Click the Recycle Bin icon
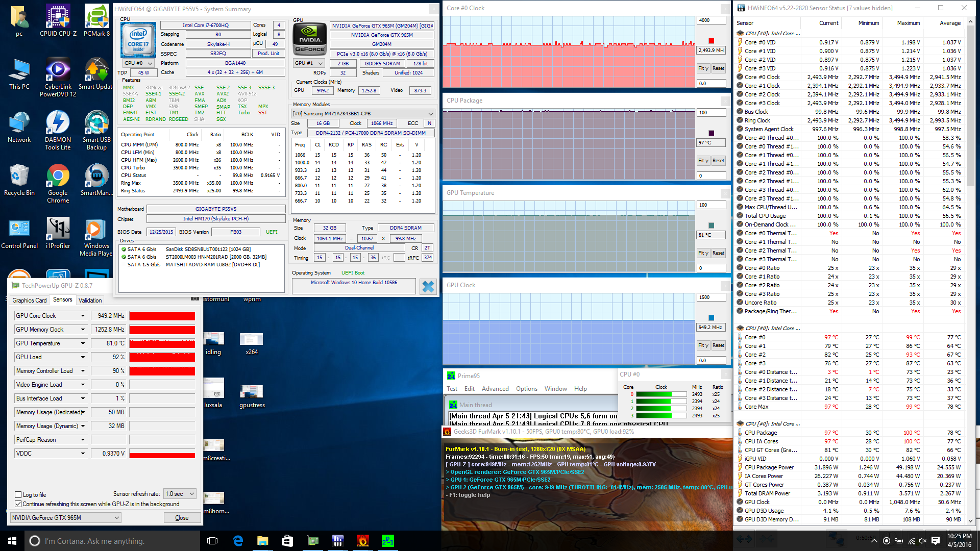980x551 pixels. [x=19, y=180]
